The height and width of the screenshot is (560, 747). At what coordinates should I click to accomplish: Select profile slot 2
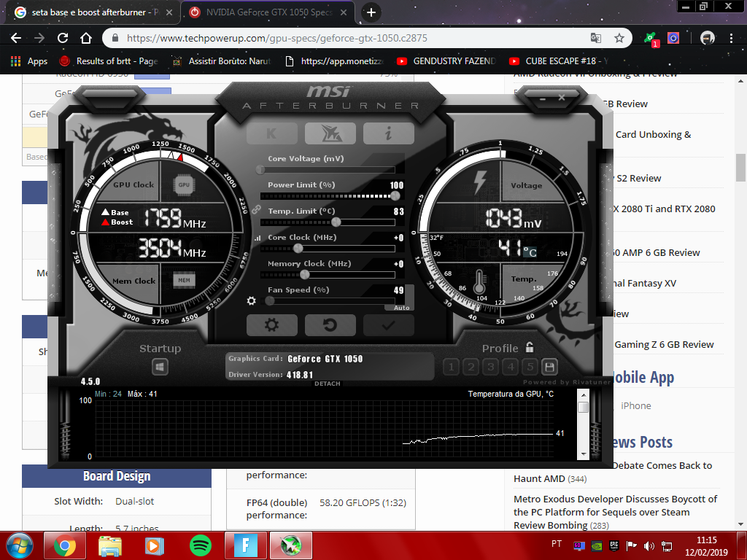pos(471,367)
